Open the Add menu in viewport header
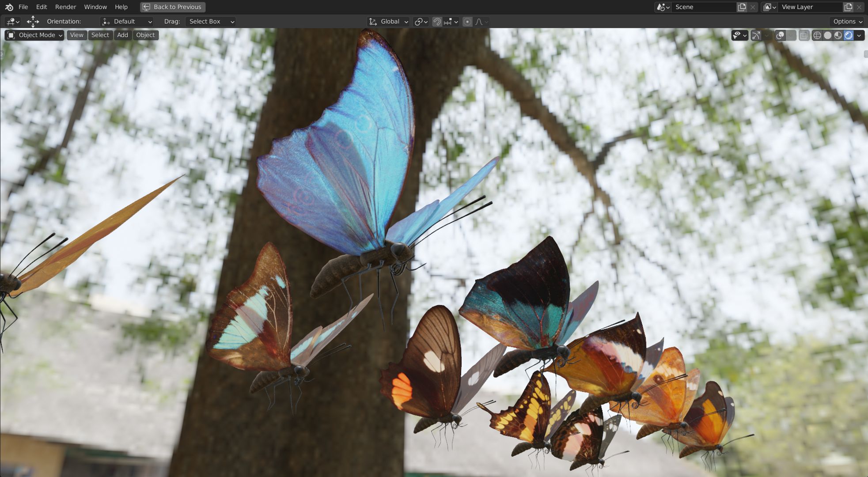Viewport: 868px width, 477px height. click(122, 35)
